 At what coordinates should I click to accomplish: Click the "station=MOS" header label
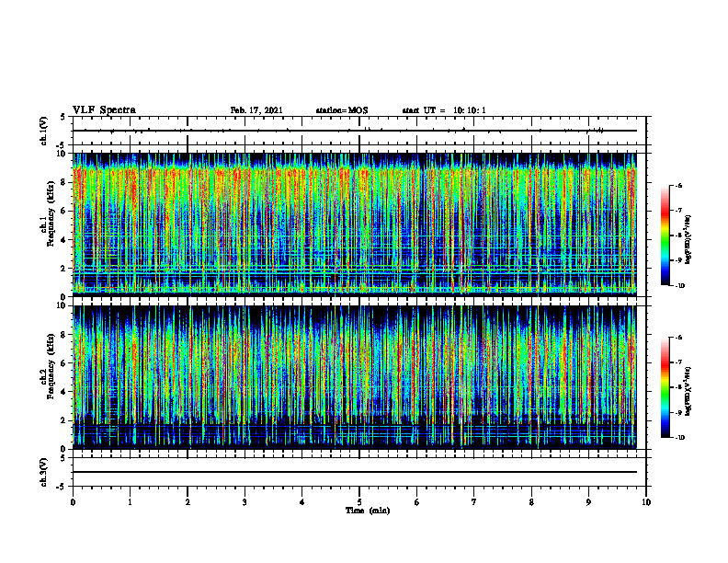[x=342, y=110]
